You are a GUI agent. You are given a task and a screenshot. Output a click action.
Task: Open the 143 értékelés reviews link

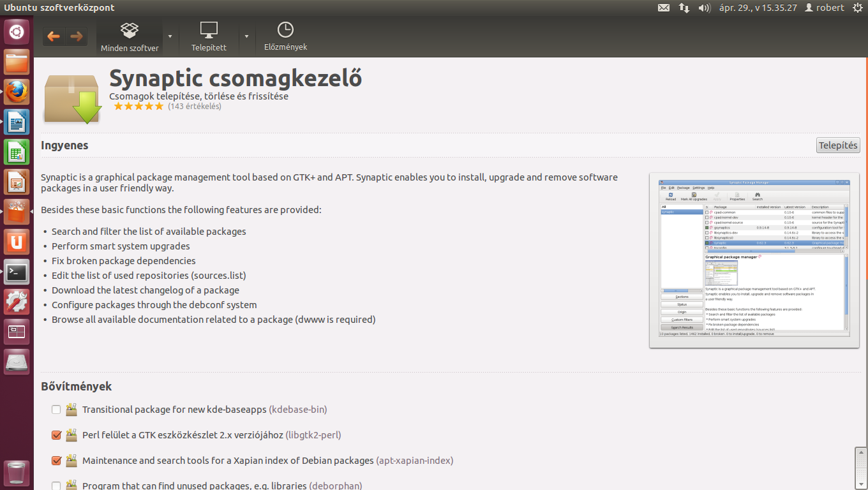tap(195, 107)
